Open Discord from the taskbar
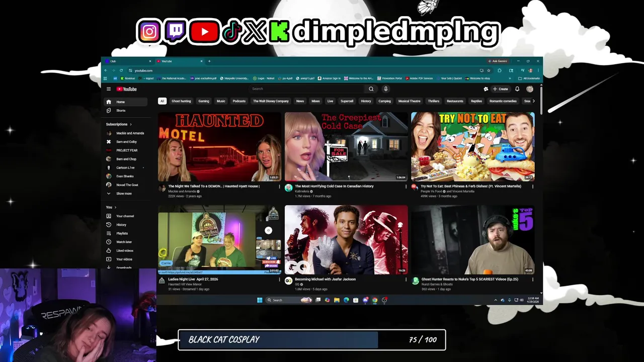The height and width of the screenshot is (362, 644). 365,300
